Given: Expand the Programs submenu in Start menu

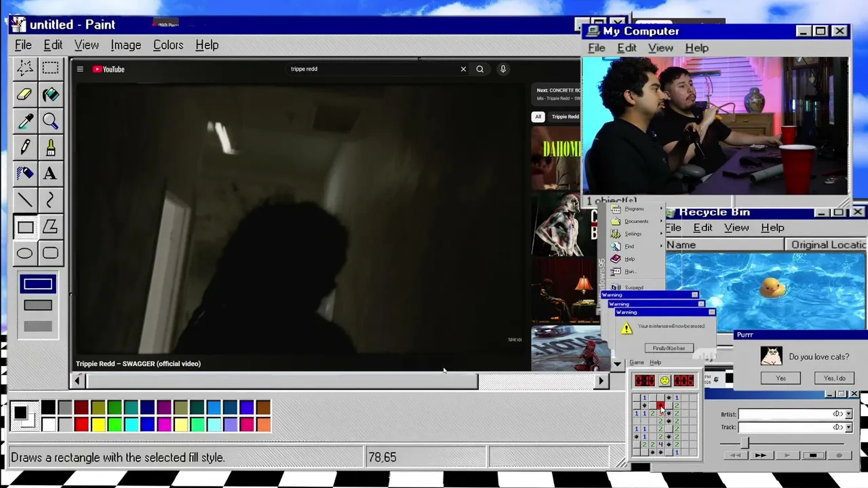Looking at the screenshot, I should (637, 209).
